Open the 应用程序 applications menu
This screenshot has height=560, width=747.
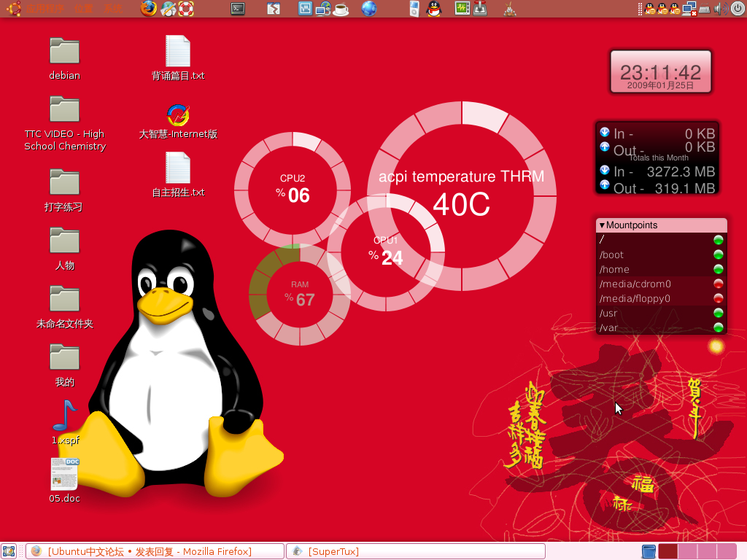[x=44, y=9]
